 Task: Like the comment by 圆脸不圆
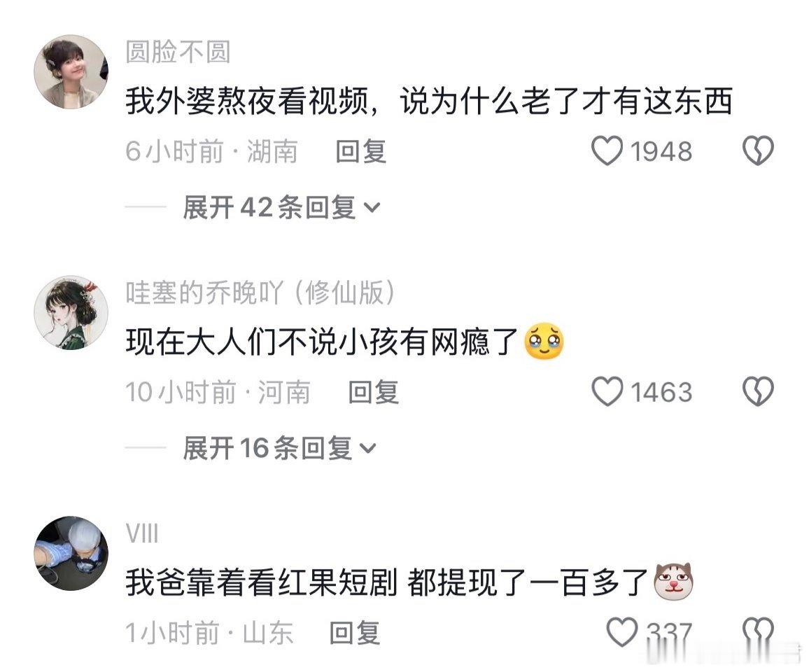(607, 150)
